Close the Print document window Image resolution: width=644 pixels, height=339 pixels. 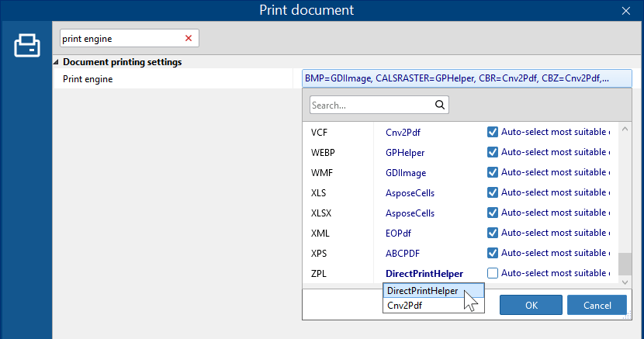[626, 11]
